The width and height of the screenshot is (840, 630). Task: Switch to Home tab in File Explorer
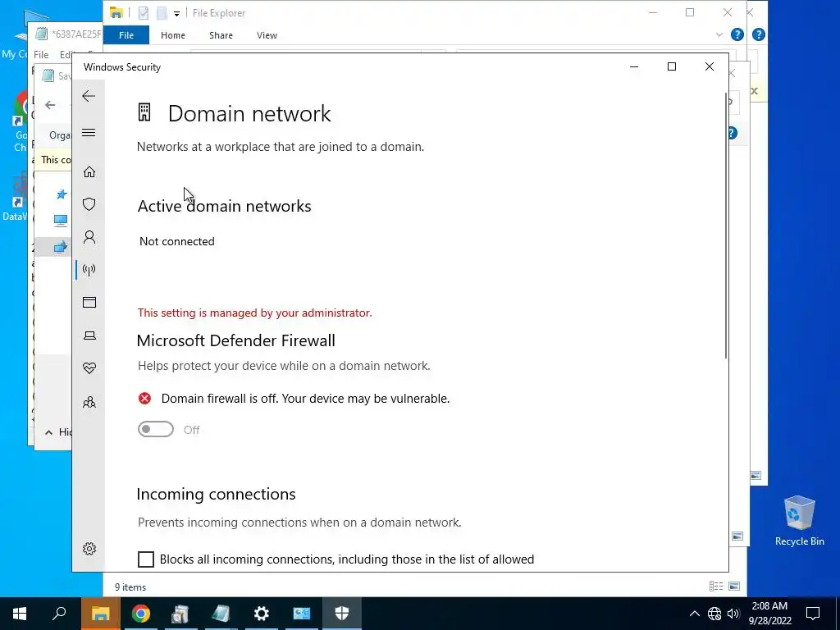point(173,35)
